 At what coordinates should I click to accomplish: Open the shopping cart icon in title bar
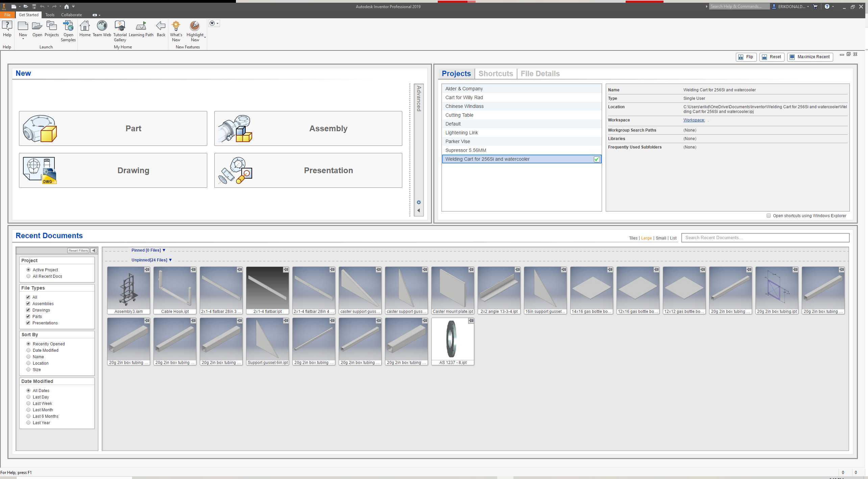pos(815,6)
